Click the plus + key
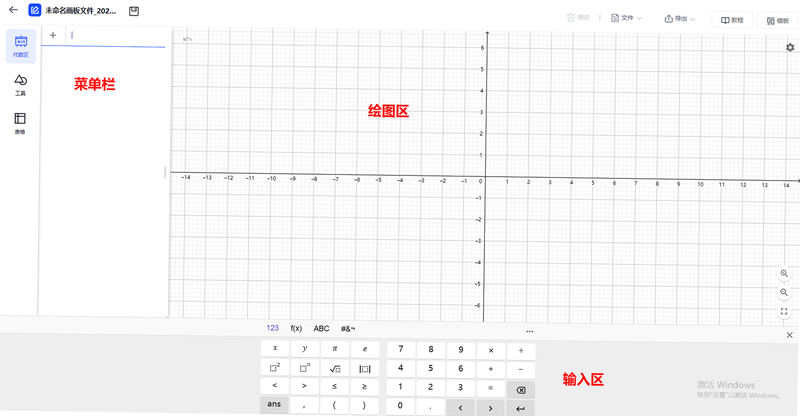The image size is (800, 416). [x=491, y=369]
